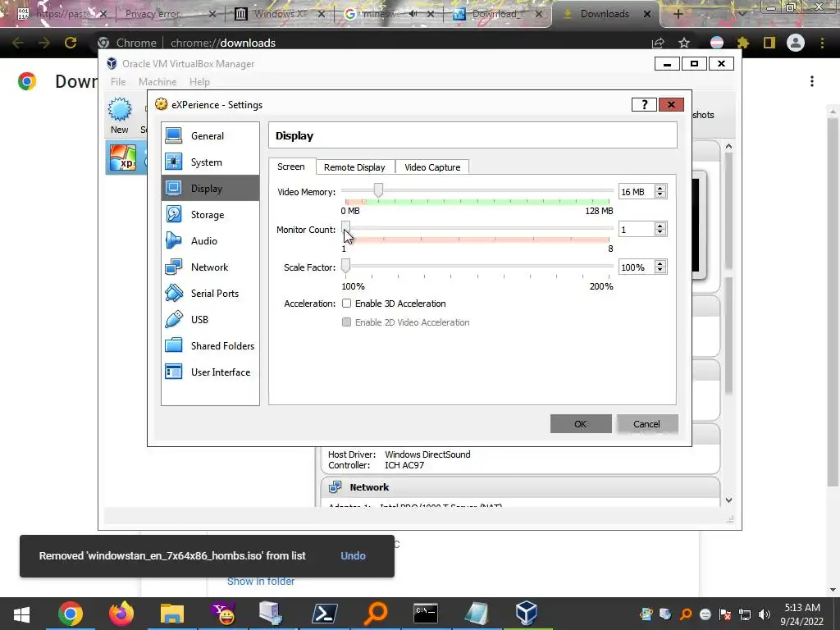Click New machine icon in VirtualBox Manager
Image resolution: width=840 pixels, height=630 pixels.
(x=120, y=115)
